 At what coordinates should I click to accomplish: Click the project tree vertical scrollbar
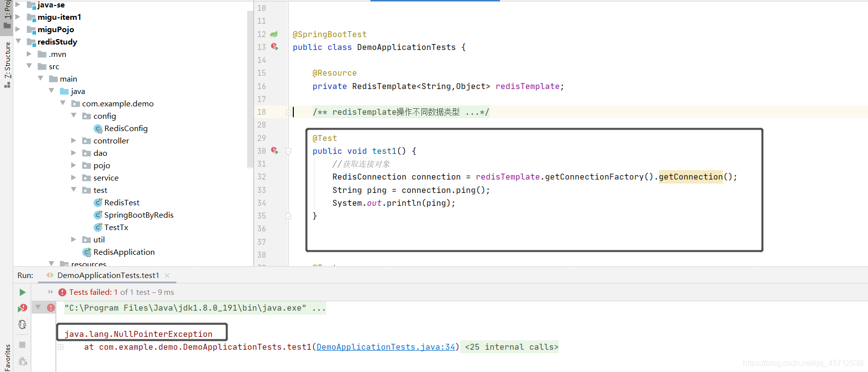click(250, 89)
